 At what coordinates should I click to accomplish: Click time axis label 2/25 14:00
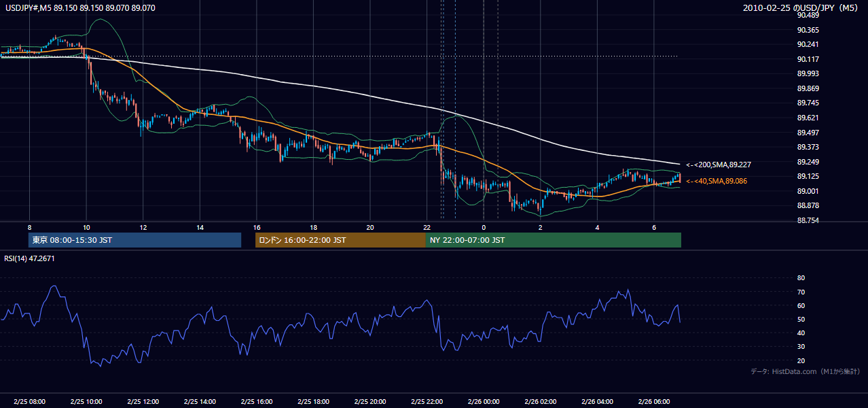200,402
